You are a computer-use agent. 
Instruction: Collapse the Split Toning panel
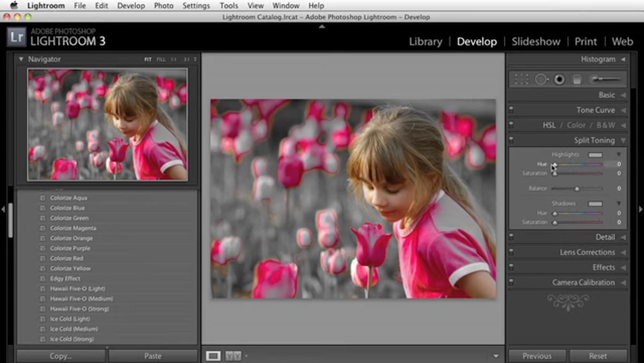tap(623, 140)
